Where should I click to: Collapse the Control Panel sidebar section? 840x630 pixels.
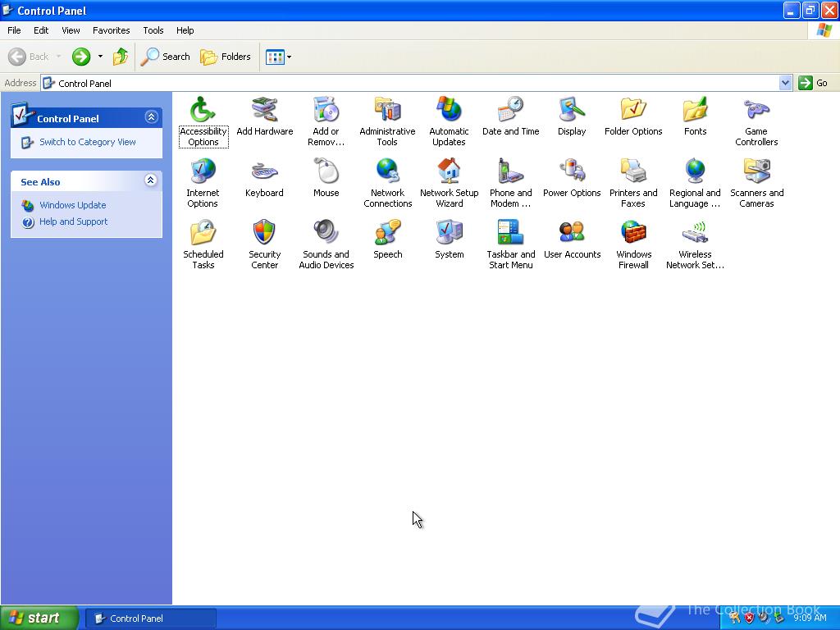[151, 117]
